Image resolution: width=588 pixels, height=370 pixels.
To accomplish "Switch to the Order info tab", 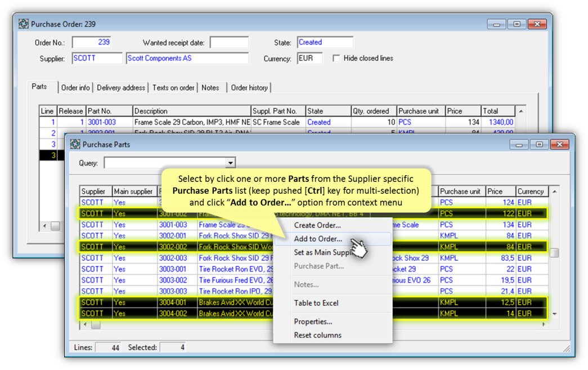I will click(75, 88).
